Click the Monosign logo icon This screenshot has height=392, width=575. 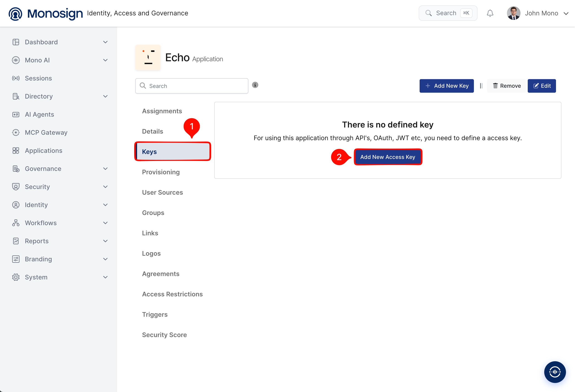pos(15,13)
